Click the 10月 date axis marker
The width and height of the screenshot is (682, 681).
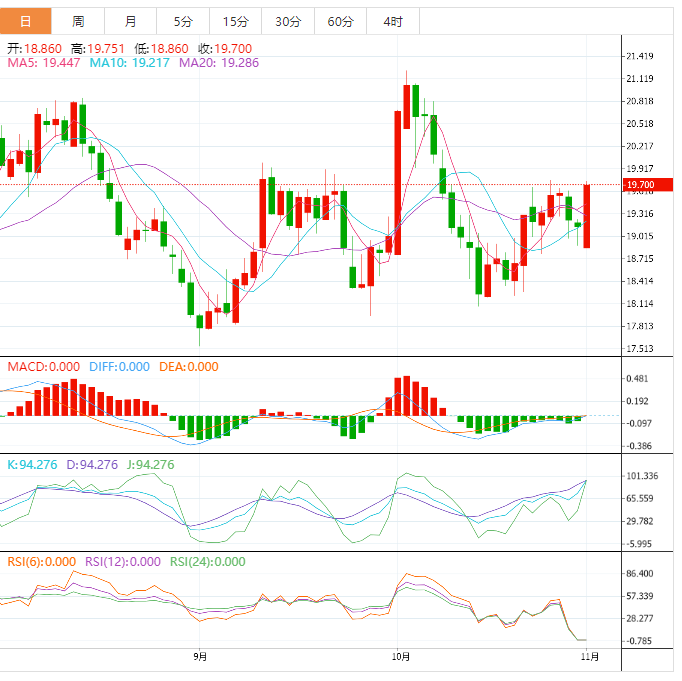(401, 657)
